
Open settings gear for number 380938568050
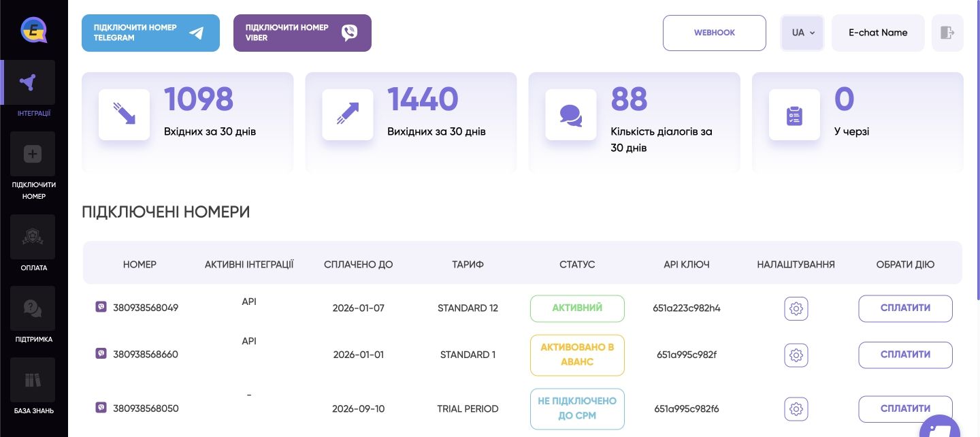tap(796, 409)
